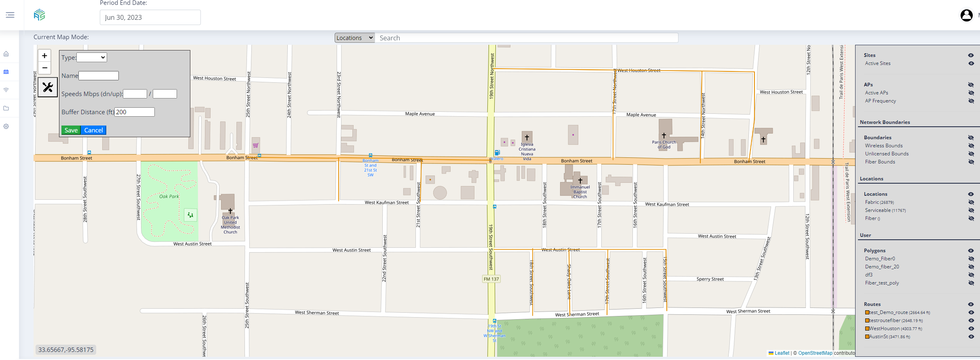980x360 pixels.
Task: Hide the Polygons layer group
Action: pos(971,251)
